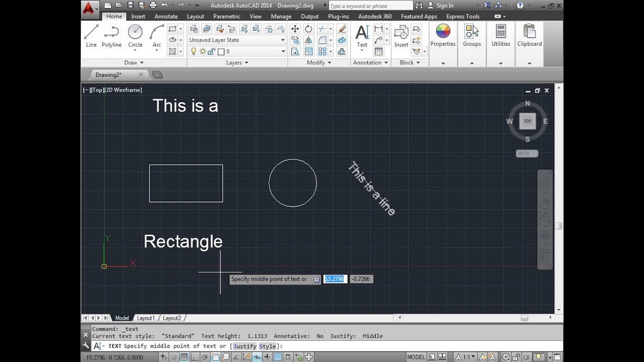This screenshot has width=644, height=362.
Task: Toggle Ortho Mode in status bar
Action: click(195, 357)
